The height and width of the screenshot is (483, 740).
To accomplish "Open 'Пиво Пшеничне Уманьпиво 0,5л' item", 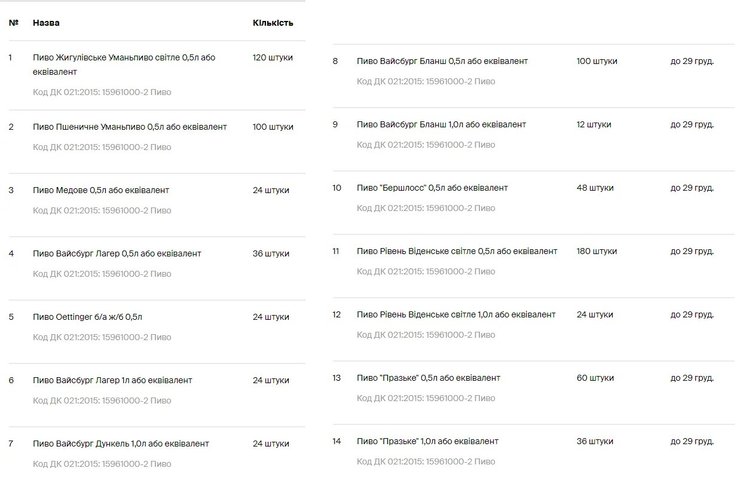I will 129,127.
